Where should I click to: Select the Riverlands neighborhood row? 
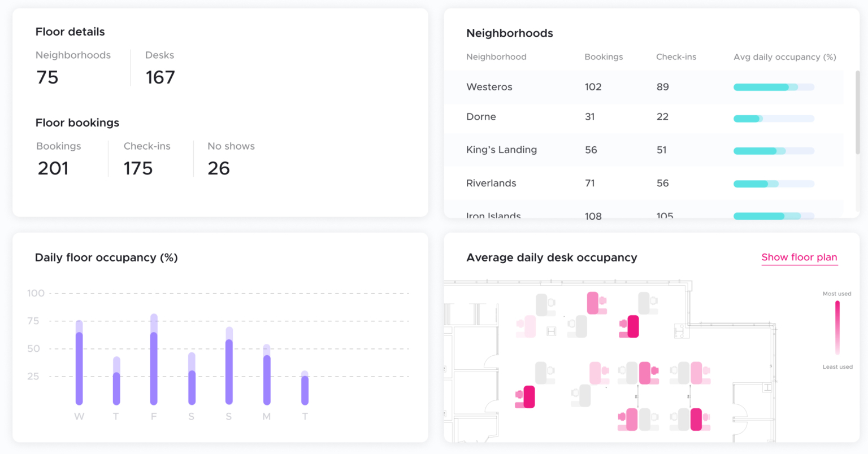click(x=644, y=183)
